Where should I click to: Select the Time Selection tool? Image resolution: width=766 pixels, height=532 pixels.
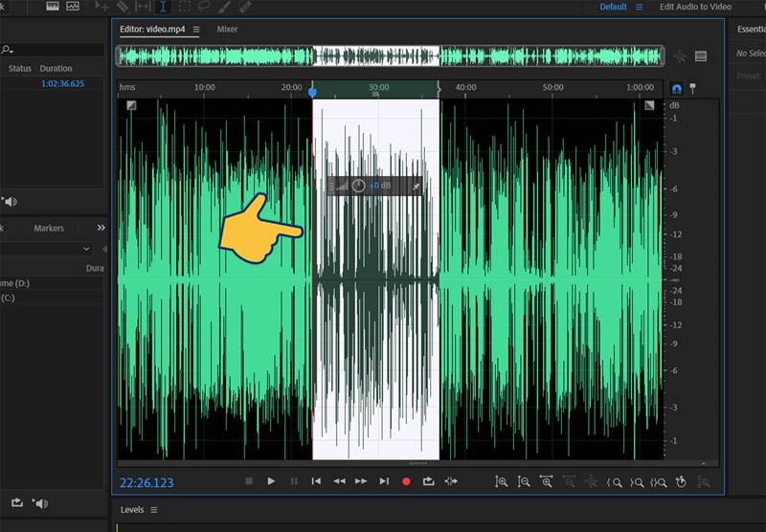click(x=164, y=7)
